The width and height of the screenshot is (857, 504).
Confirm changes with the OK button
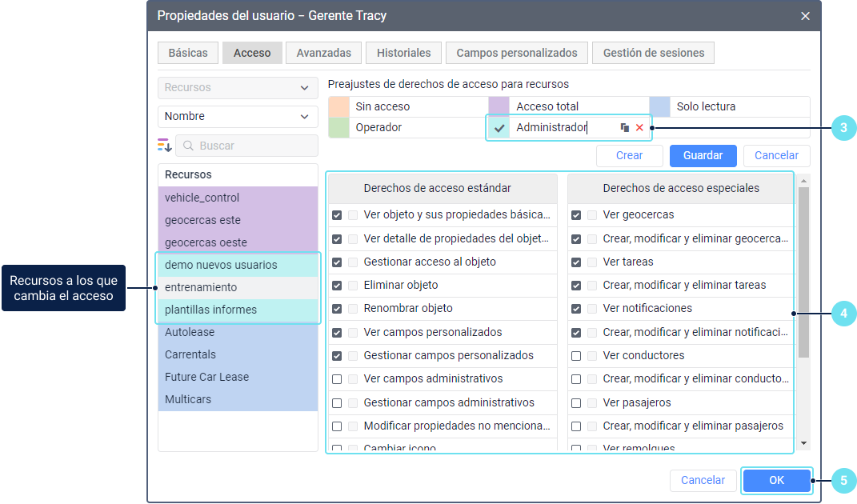pyautogui.click(x=776, y=481)
